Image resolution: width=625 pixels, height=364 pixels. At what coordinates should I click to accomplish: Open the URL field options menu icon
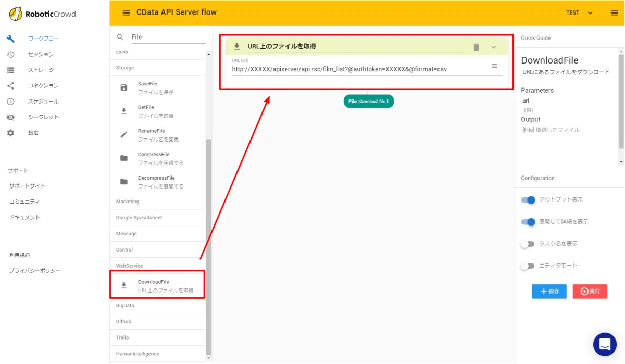pos(494,66)
